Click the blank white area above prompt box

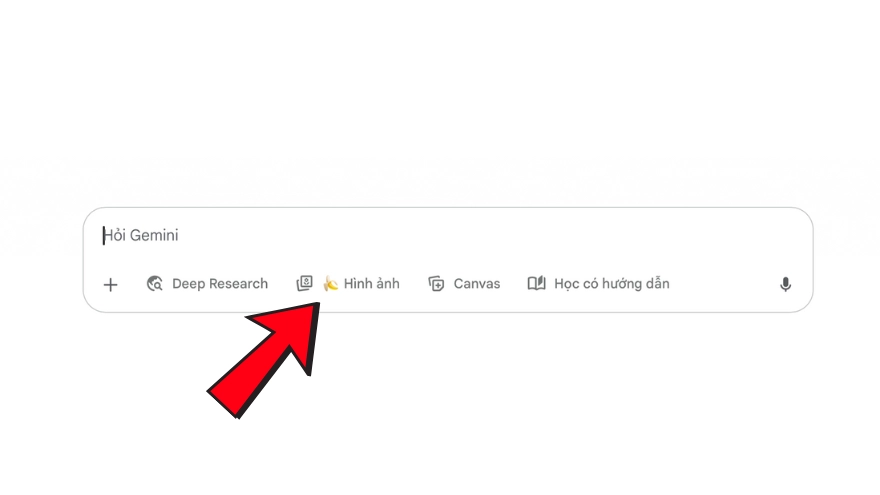(x=440, y=101)
